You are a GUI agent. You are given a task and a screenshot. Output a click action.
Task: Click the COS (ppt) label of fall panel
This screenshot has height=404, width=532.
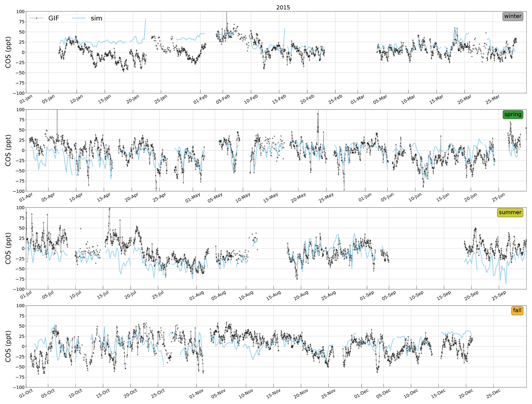tap(8, 346)
